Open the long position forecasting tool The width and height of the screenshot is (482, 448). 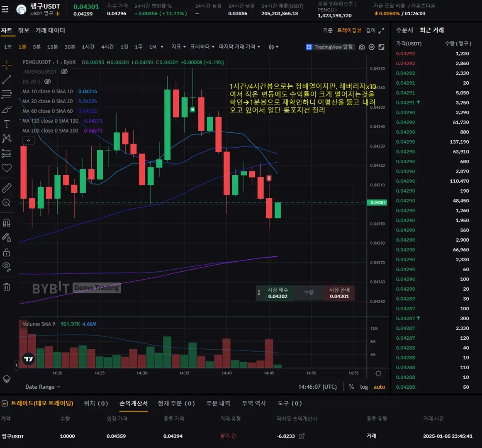tap(7, 153)
